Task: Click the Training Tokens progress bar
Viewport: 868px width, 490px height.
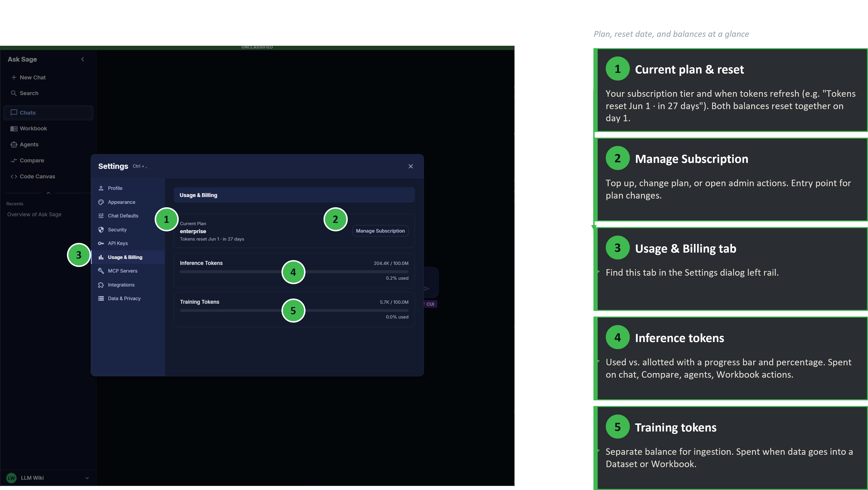Action: [x=294, y=311]
